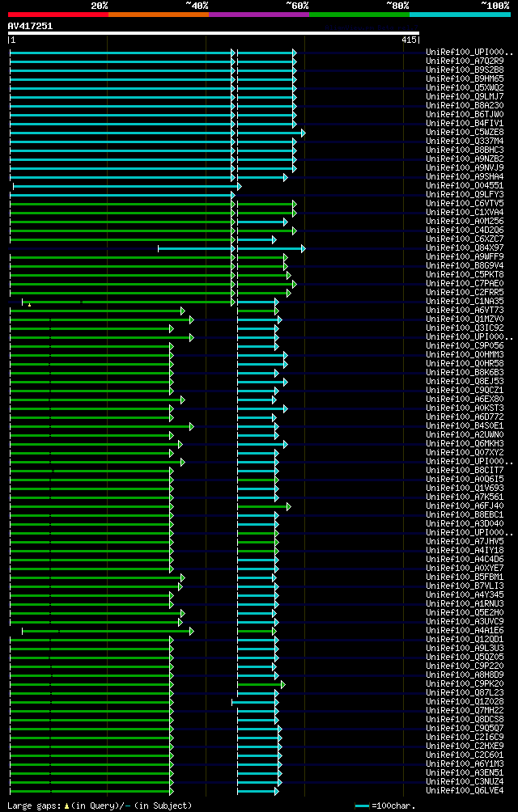Select the UniRef100_Q8DCS8 label
The image size is (518, 812).
click(465, 719)
